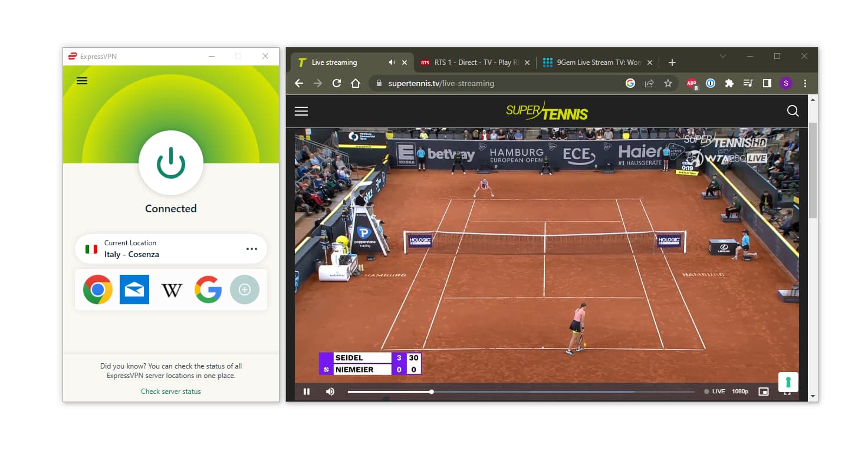Click the Google icon in address bar
Screen dimensions: 868x457
point(630,83)
